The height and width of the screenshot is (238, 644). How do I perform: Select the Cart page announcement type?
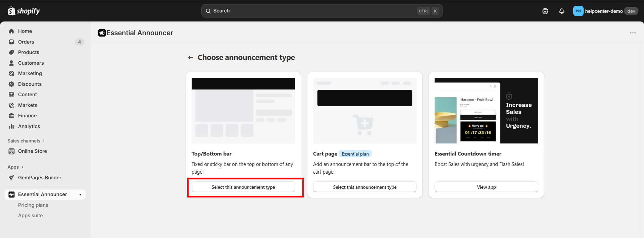click(364, 187)
